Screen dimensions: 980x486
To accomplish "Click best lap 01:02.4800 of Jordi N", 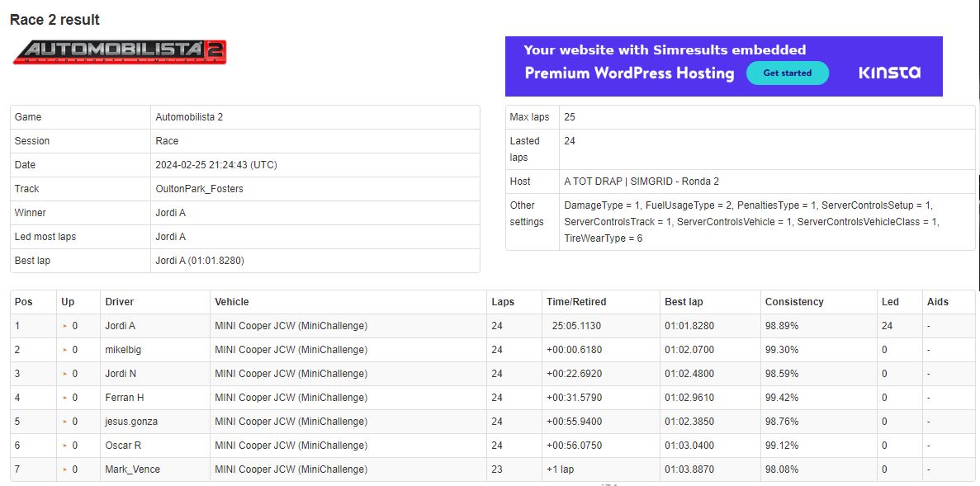I will tap(689, 374).
